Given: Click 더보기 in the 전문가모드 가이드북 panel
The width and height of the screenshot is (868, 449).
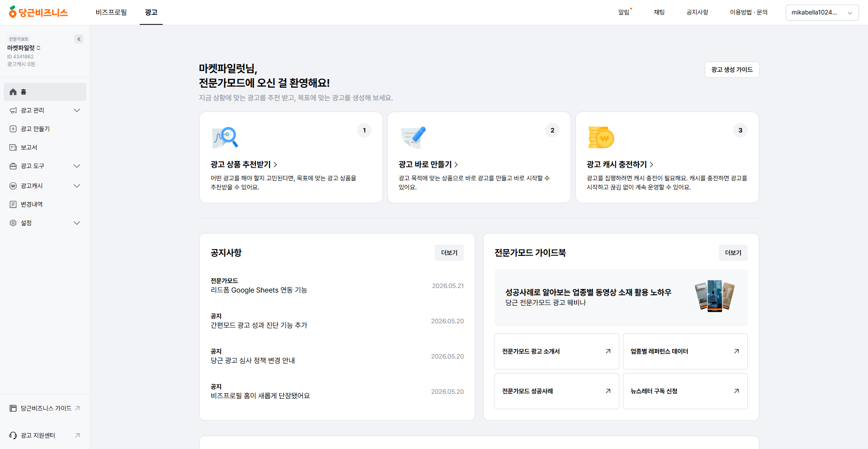Looking at the screenshot, I should click(x=733, y=253).
